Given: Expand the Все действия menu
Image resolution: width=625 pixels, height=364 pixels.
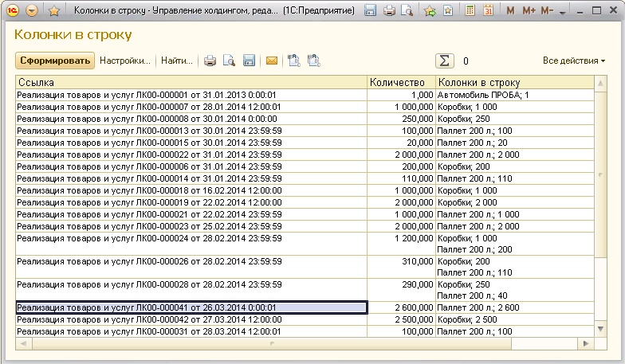Looking at the screenshot, I should tap(573, 61).
